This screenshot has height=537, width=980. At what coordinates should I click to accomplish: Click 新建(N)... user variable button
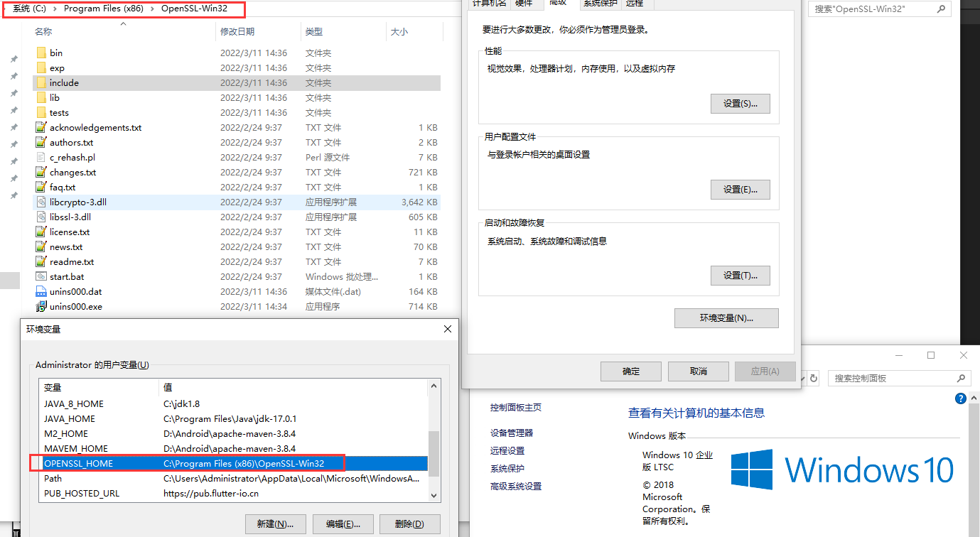(x=276, y=524)
